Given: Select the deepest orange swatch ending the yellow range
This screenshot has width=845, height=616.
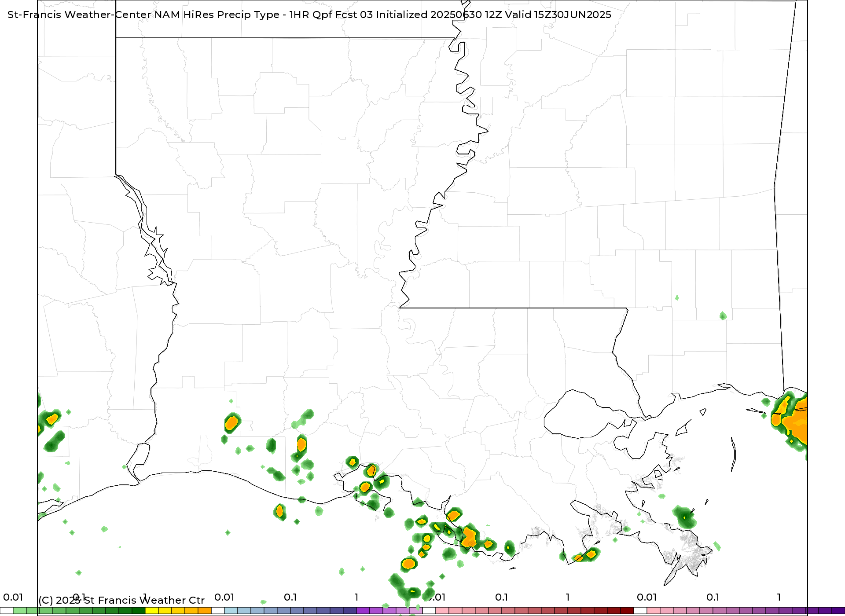Looking at the screenshot, I should 205,611.
